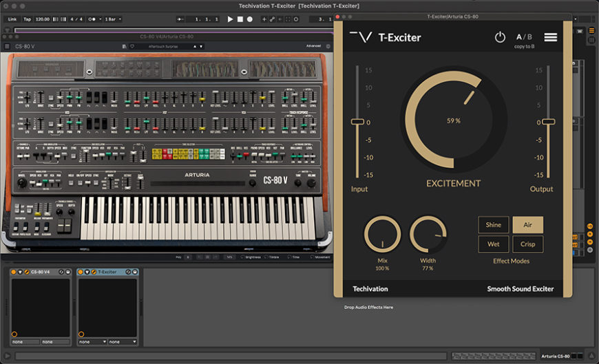
Task: Select the Air effect mode
Action: pos(527,225)
